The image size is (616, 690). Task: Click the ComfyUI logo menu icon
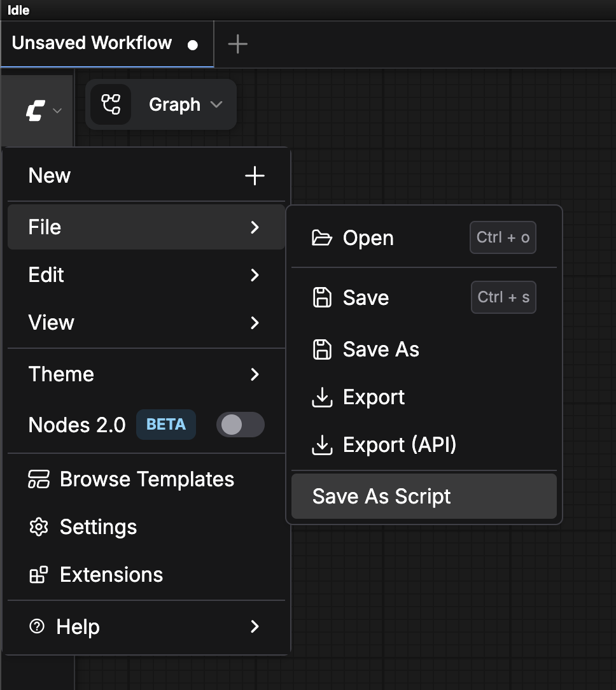point(36,111)
